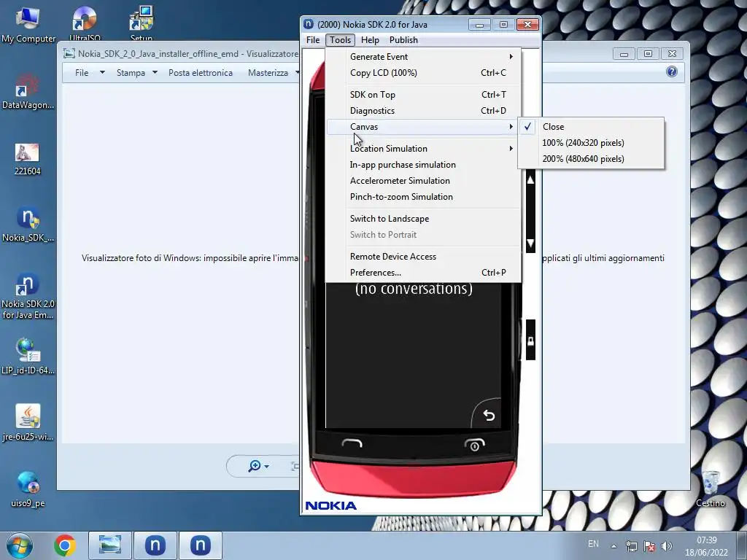Click the Windows Start orb
The image size is (747, 560).
pos(20,545)
